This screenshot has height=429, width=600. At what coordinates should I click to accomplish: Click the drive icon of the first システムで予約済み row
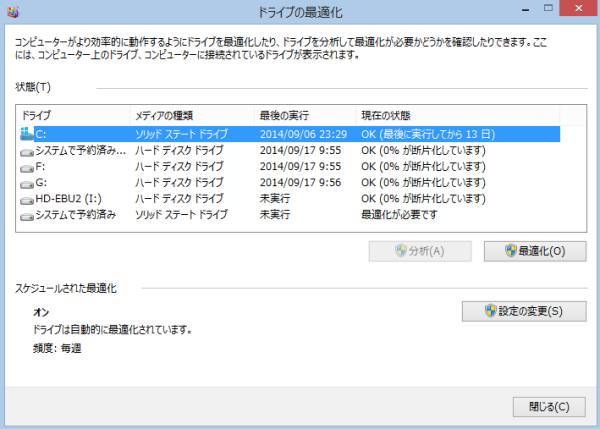pyautogui.click(x=27, y=150)
